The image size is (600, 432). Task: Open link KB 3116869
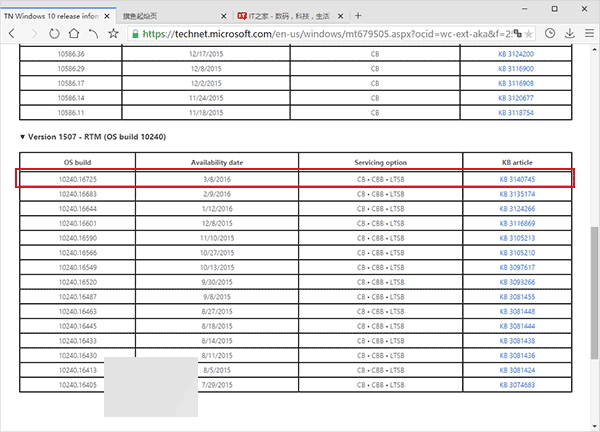[517, 223]
